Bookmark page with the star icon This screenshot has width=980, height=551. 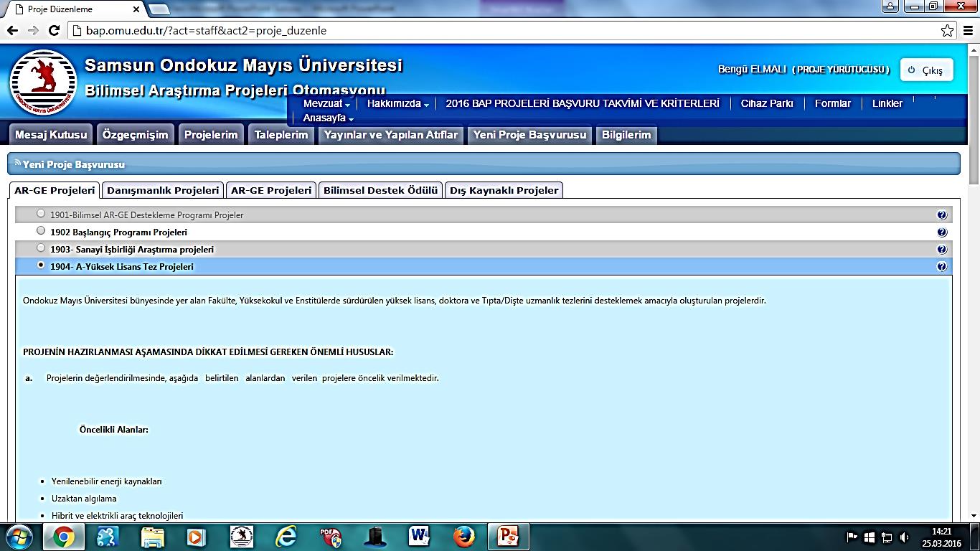coord(948,31)
